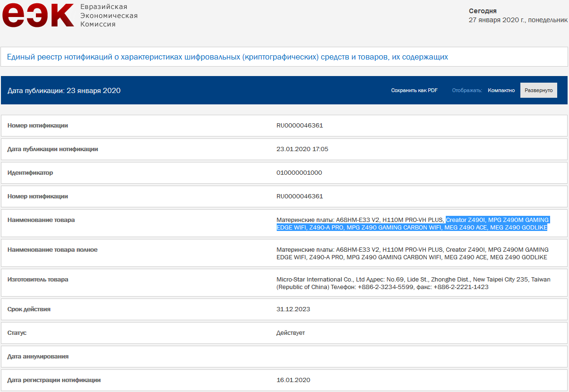Image resolution: width=569 pixels, height=392 pixels.
Task: Click the value 23.01.2020 17:05
Action: [302, 149]
